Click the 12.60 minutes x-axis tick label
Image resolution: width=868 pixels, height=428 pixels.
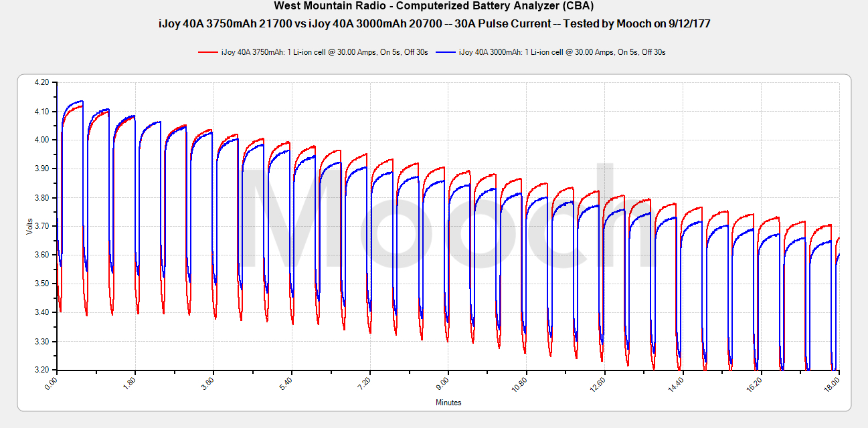tap(598, 384)
